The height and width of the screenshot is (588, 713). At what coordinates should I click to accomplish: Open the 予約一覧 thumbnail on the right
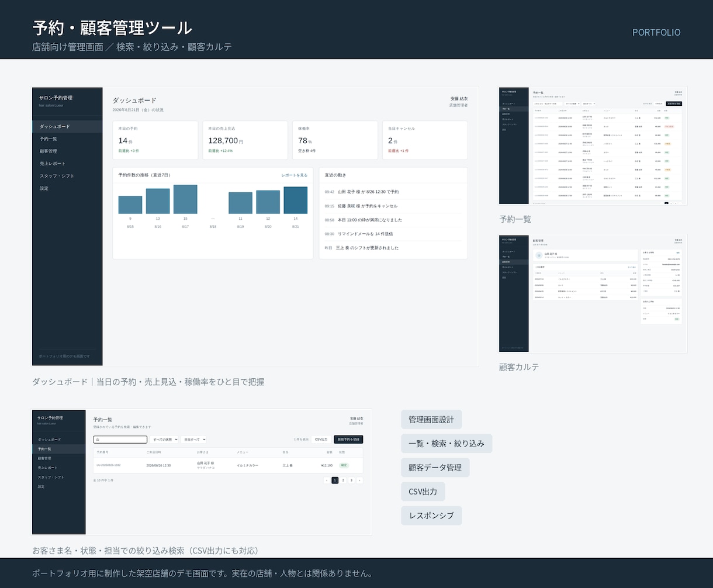point(593,146)
